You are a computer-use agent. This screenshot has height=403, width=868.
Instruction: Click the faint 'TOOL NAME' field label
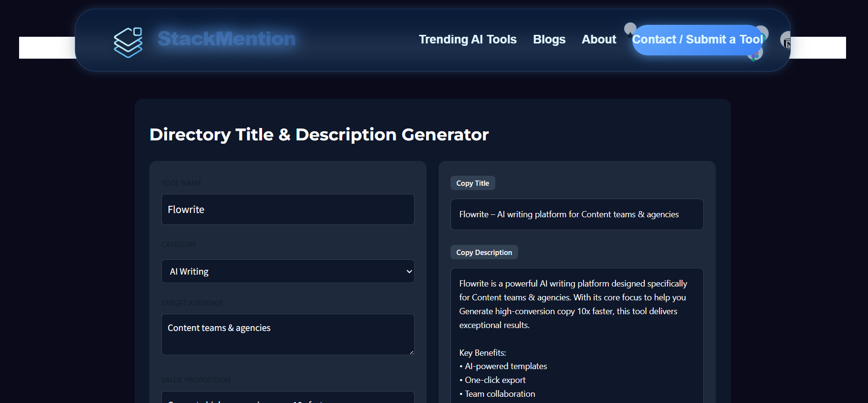181,183
